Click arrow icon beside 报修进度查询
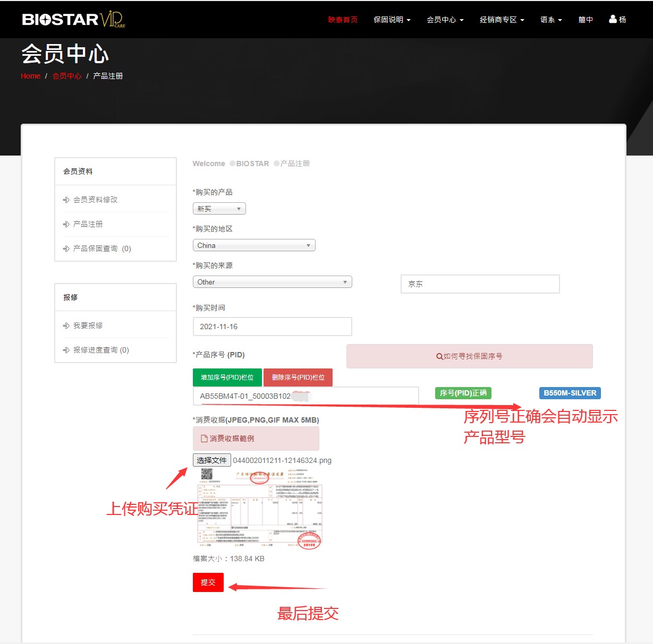The height and width of the screenshot is (644, 653). tap(66, 350)
